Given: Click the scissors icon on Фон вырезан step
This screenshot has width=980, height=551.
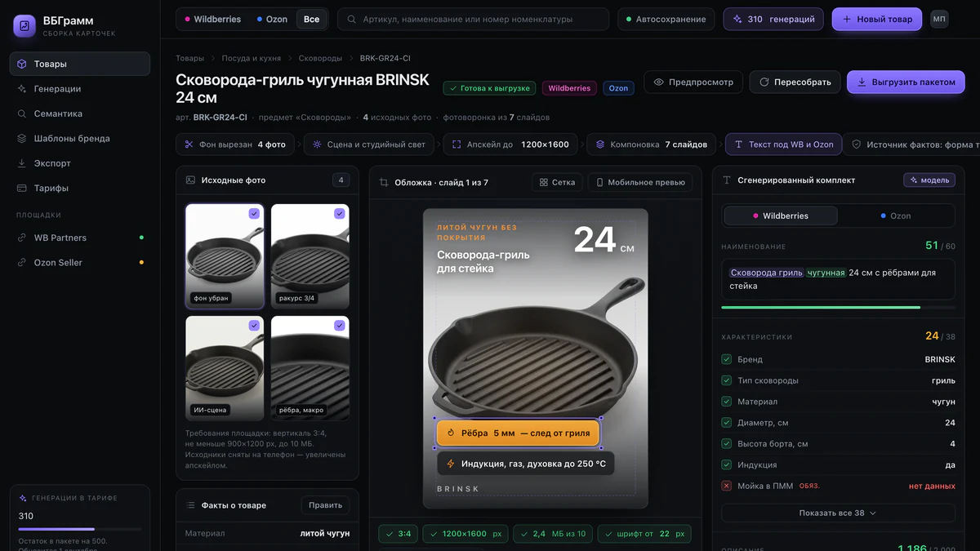Looking at the screenshot, I should click(x=189, y=144).
